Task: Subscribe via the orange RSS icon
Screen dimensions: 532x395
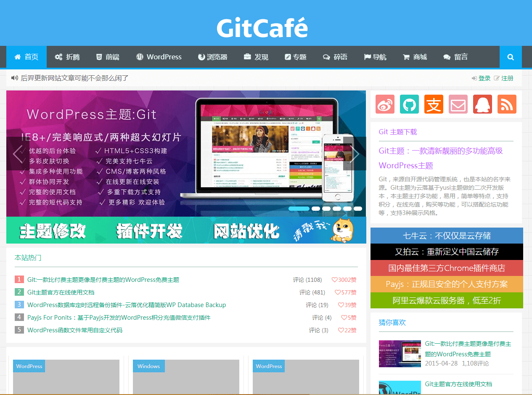Action: pyautogui.click(x=507, y=104)
